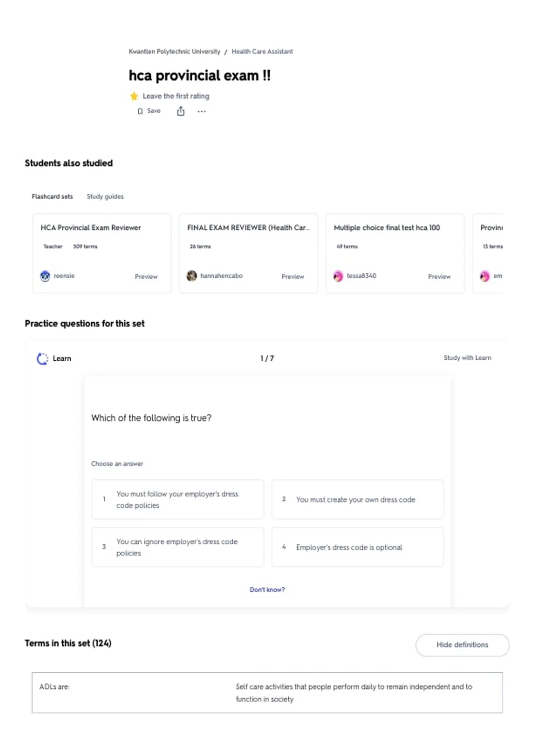This screenshot has width=534, height=756.
Task: Toggle the Hide definitions button
Action: (462, 645)
